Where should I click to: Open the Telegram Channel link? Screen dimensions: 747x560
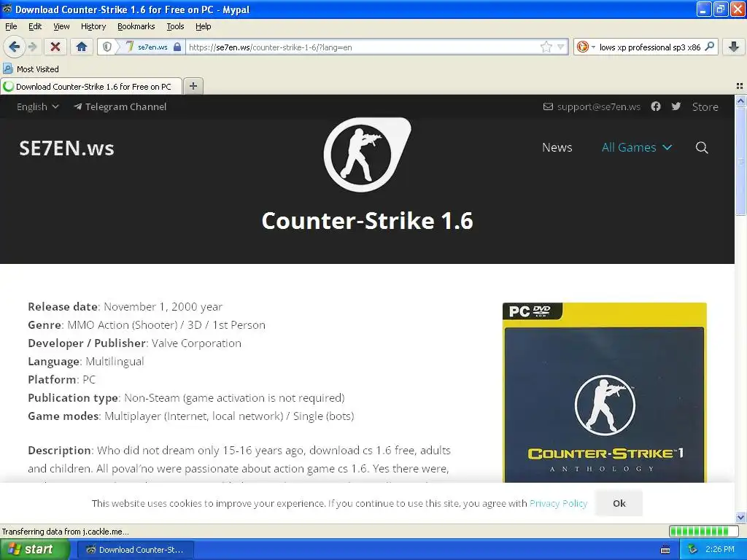[120, 106]
